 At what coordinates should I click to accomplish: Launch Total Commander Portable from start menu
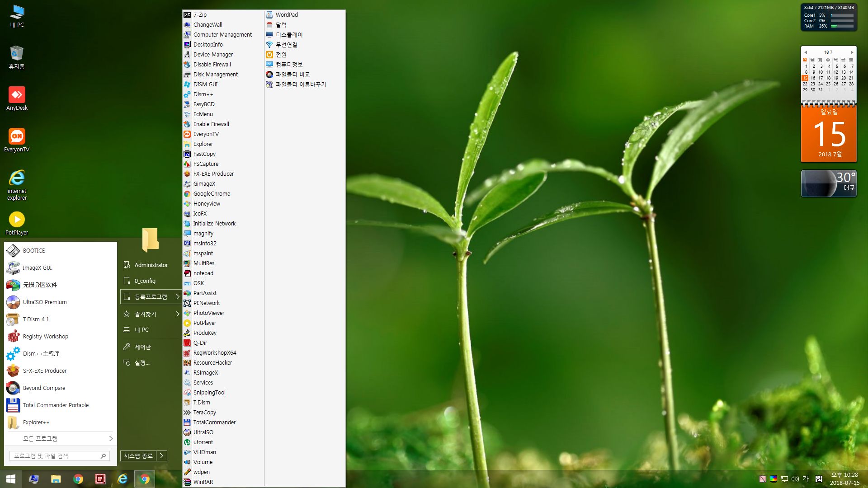click(x=61, y=405)
